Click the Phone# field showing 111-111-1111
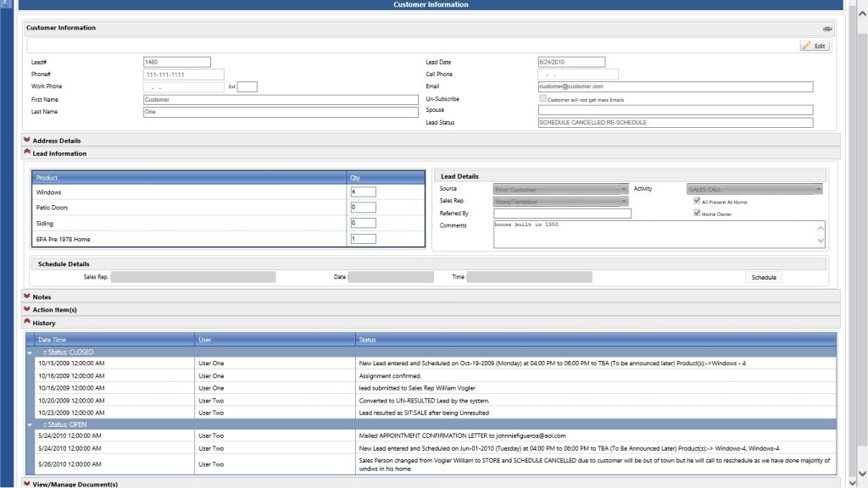 coord(183,75)
